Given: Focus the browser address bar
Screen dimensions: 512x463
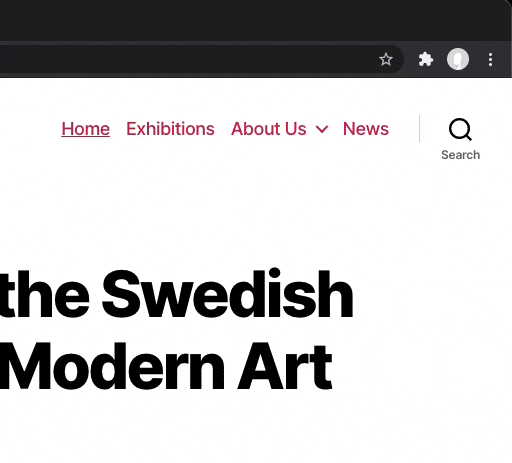Looking at the screenshot, I should tap(187, 60).
